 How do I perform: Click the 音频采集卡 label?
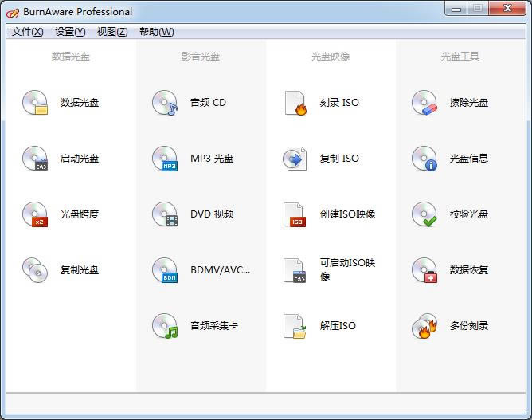[x=214, y=326]
